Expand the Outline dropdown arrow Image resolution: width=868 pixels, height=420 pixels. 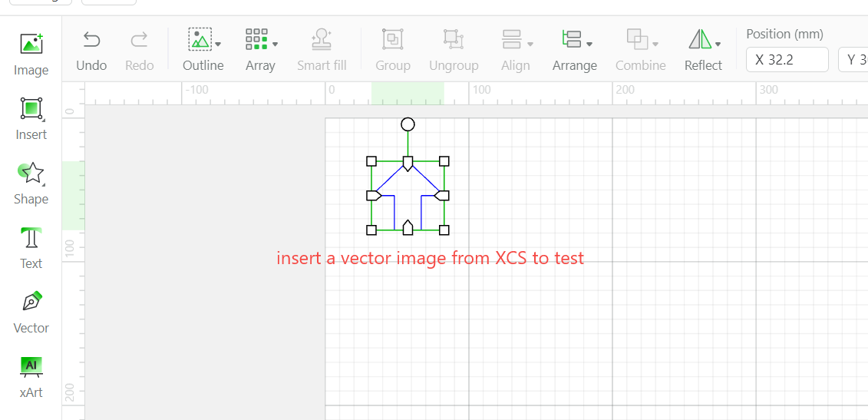(x=218, y=44)
